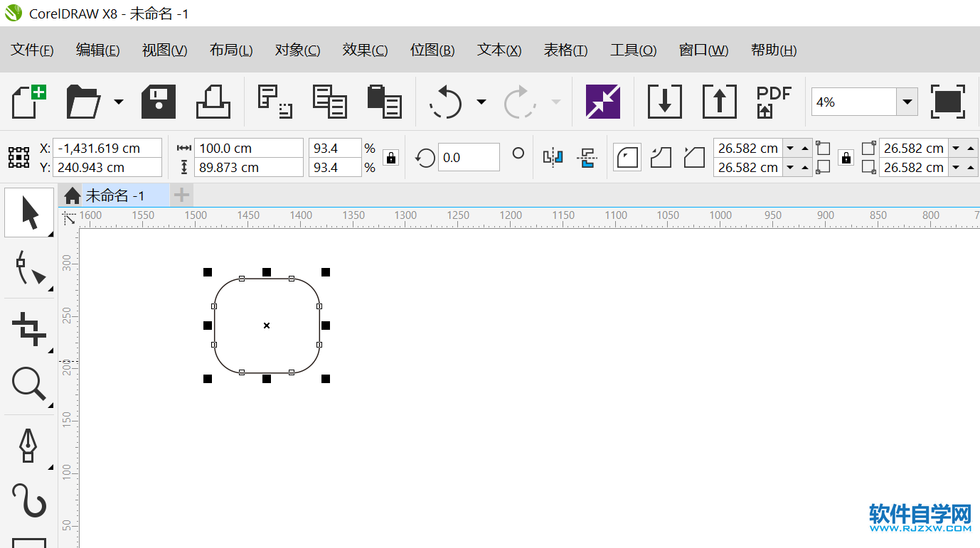Viewport: 980px width, 548px height.
Task: Select the Pick tool arrow
Action: pyautogui.click(x=30, y=213)
